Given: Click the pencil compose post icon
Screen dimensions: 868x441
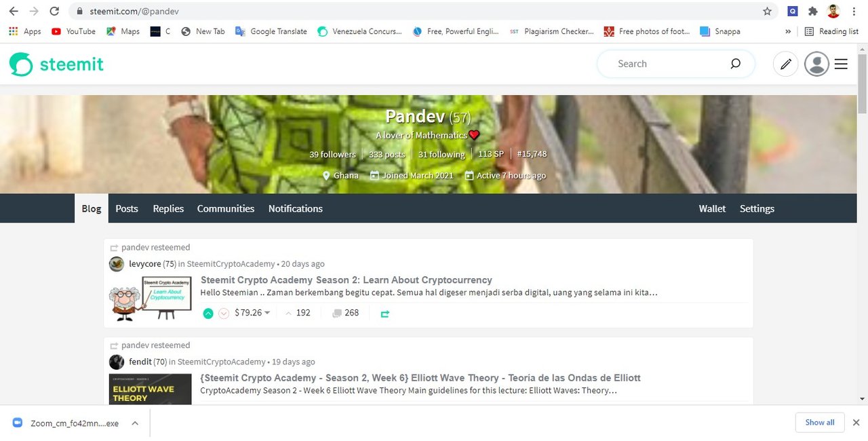Looking at the screenshot, I should coord(785,64).
